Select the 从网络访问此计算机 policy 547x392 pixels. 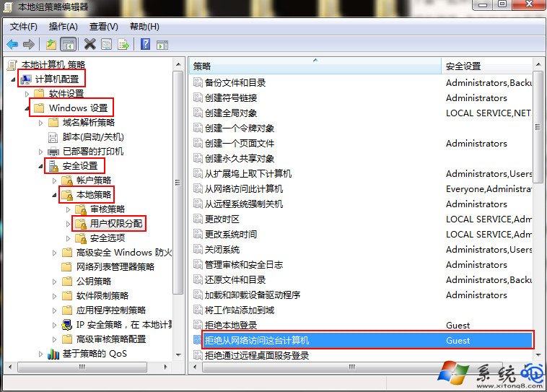pyautogui.click(x=243, y=189)
